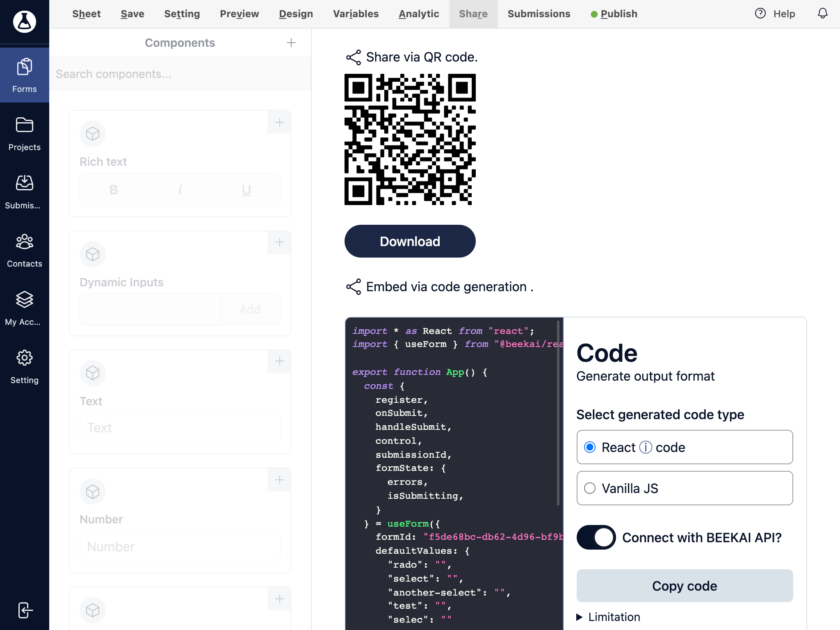Click the Dynamic Inputs cube icon
This screenshot has height=630, width=840.
(93, 254)
